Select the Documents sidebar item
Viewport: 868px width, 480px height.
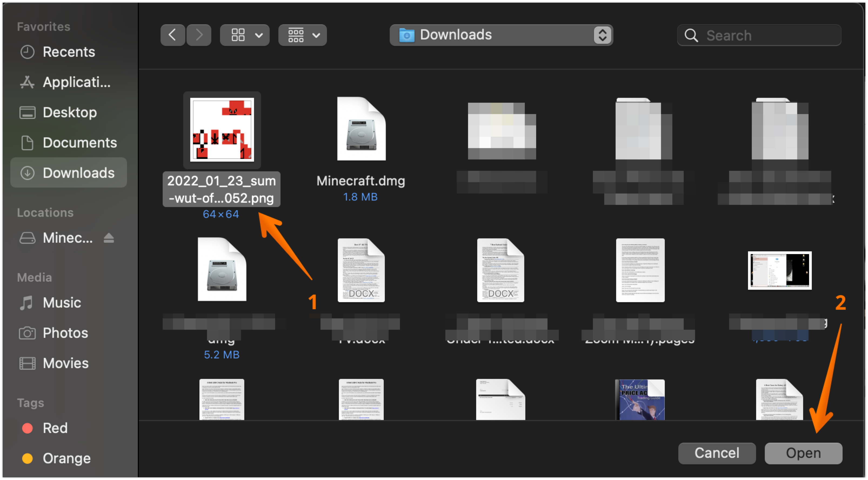click(x=79, y=143)
